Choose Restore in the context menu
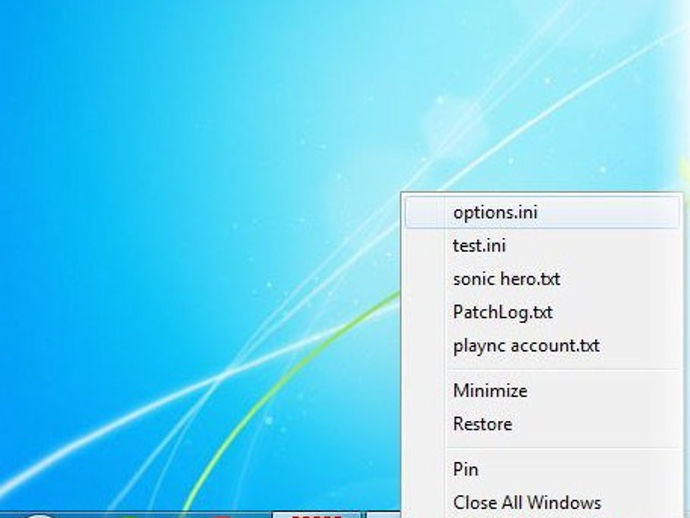 click(542, 424)
